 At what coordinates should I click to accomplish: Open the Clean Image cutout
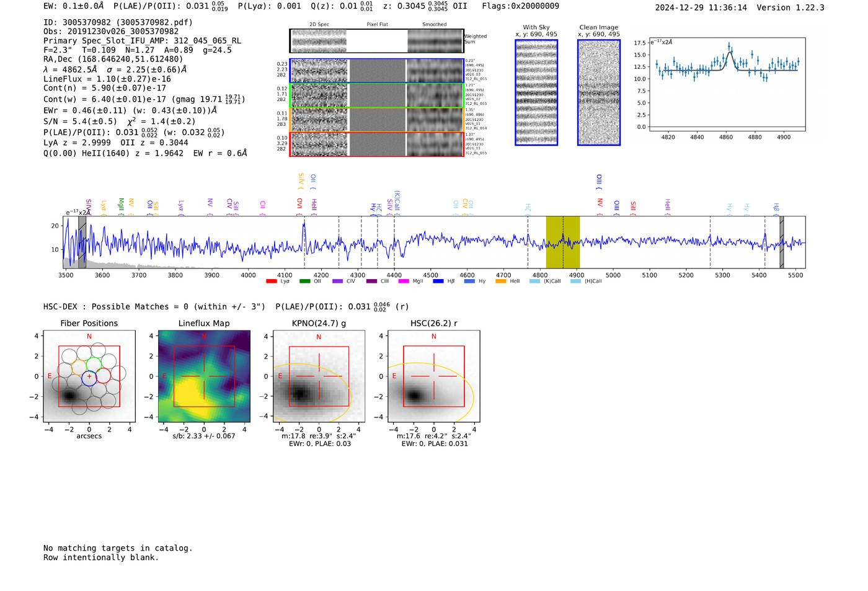pyautogui.click(x=599, y=92)
